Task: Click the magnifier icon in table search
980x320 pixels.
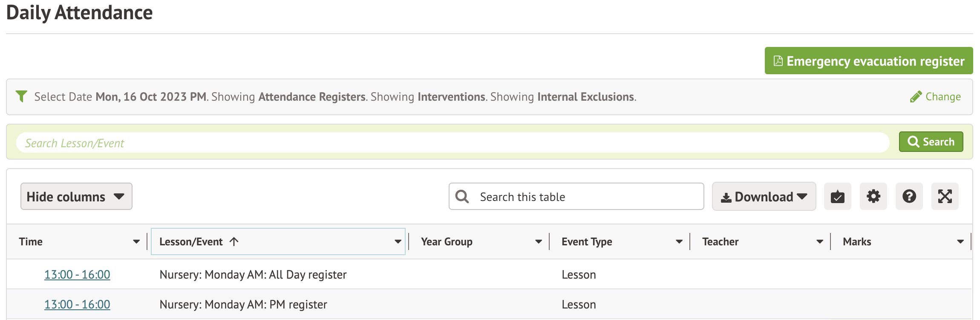Action: [x=462, y=197]
